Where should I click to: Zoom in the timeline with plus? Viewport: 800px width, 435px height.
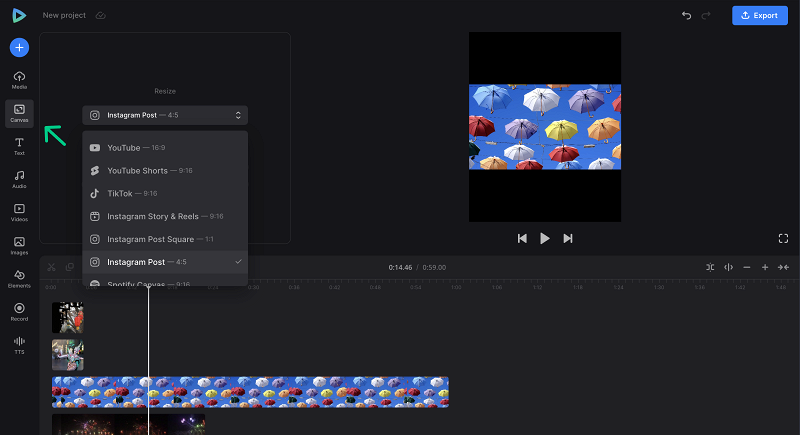point(765,267)
